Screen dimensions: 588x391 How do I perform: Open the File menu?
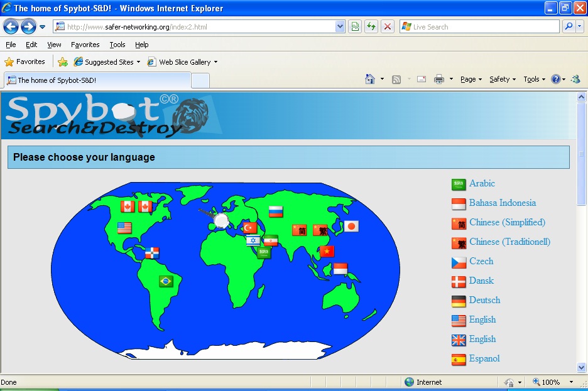click(x=11, y=45)
